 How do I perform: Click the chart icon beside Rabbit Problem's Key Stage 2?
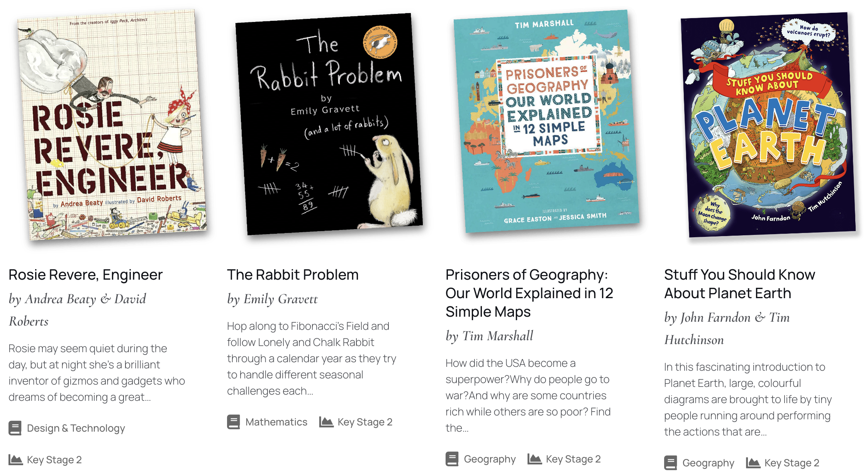coord(326,422)
